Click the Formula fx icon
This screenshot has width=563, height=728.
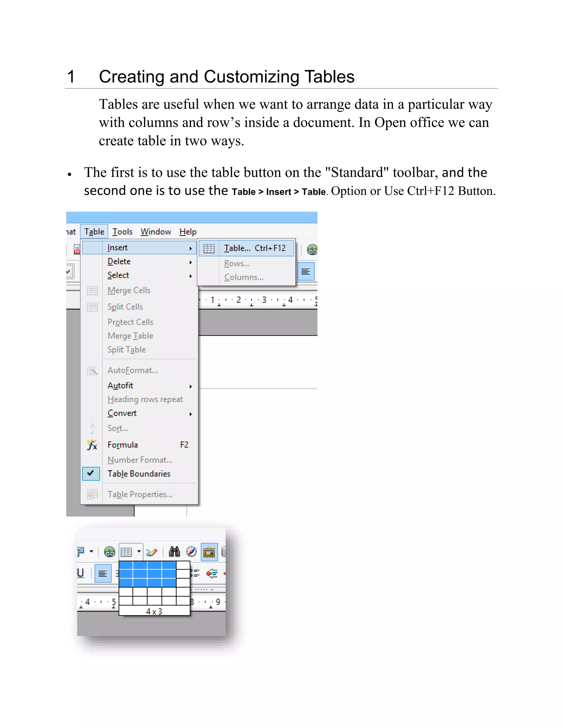(x=92, y=445)
